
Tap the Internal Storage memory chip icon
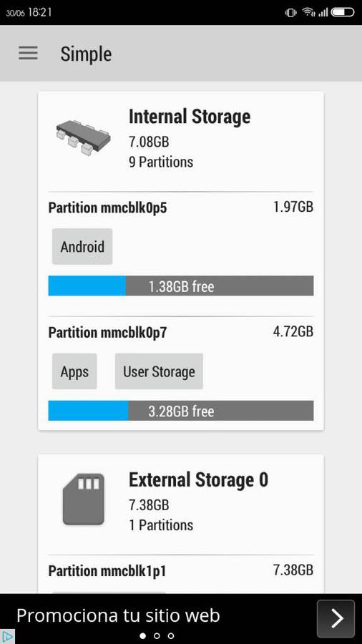83,137
